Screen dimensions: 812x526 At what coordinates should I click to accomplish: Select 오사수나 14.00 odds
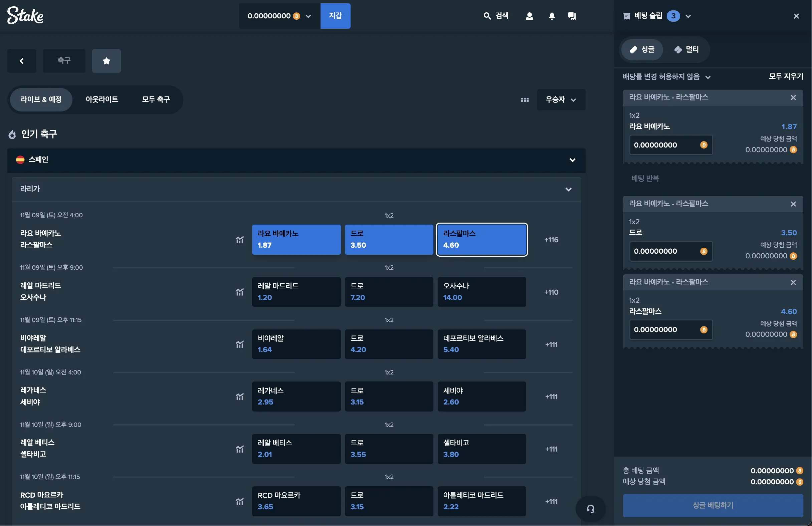coord(482,292)
